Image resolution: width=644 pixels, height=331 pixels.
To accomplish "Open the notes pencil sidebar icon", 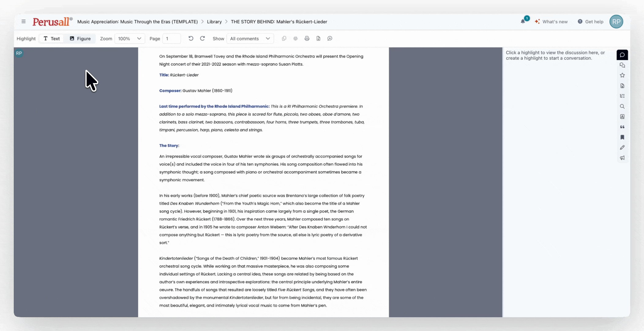I will pos(622,147).
